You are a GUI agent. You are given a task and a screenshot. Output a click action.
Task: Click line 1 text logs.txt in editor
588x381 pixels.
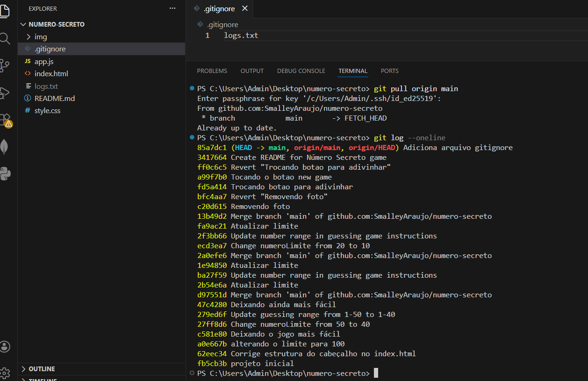241,36
